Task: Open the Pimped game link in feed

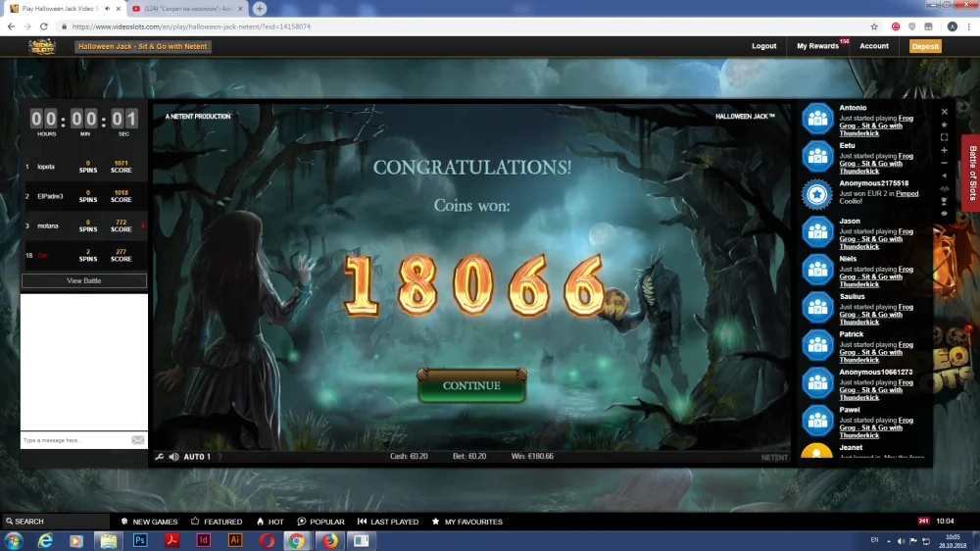Action: [906, 194]
